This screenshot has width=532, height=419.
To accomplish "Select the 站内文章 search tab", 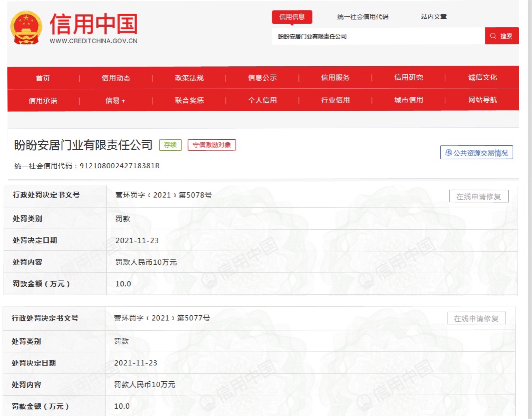I will tap(434, 16).
